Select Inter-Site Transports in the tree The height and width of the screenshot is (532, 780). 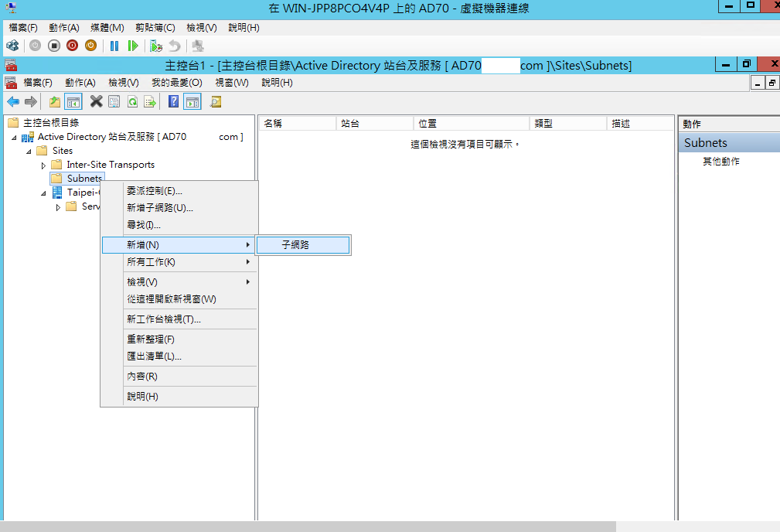click(x=111, y=165)
